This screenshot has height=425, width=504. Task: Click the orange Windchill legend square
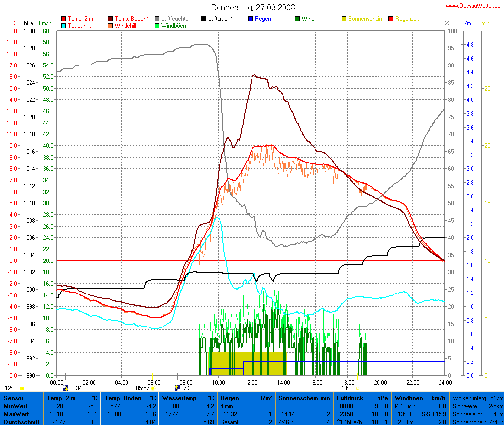click(110, 26)
